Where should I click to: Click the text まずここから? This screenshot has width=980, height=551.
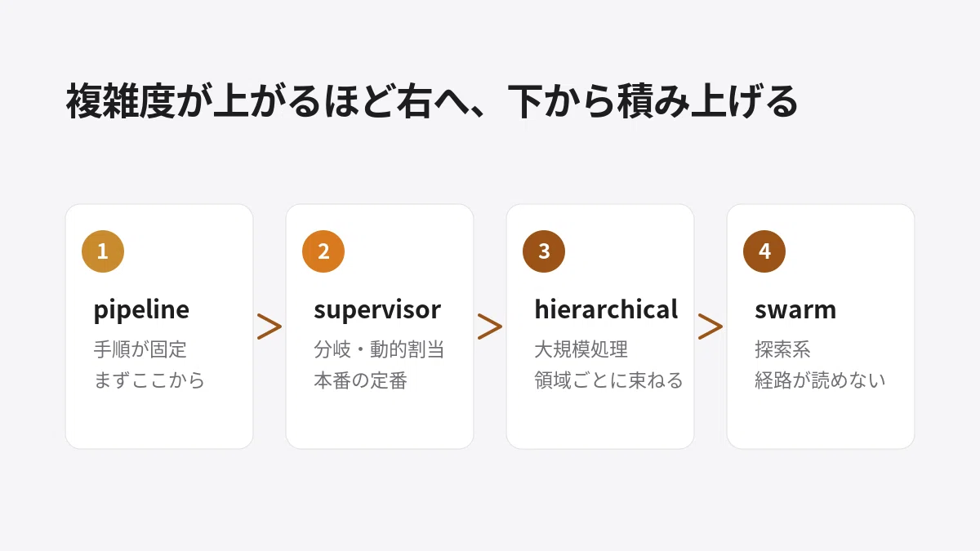click(149, 381)
